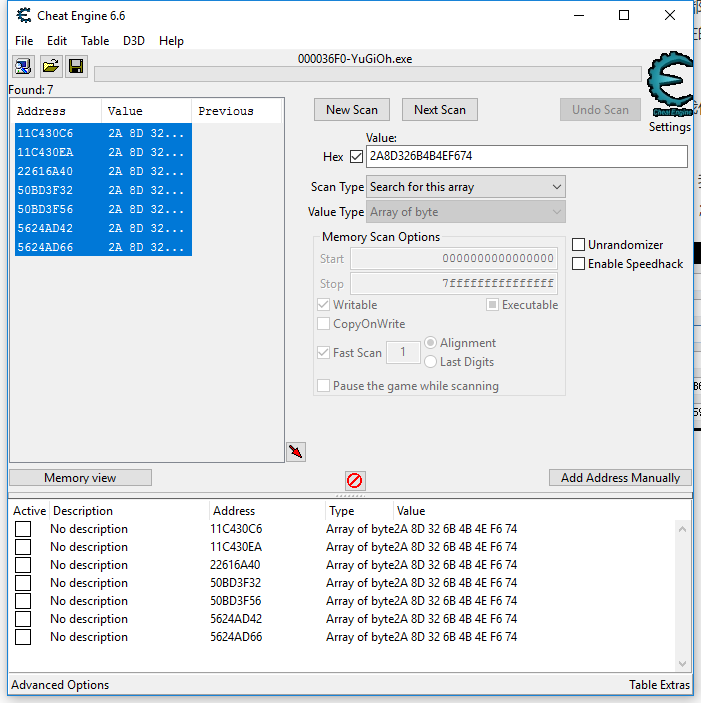Open Advanced Options
The width and height of the screenshot is (701, 703).
pos(60,685)
